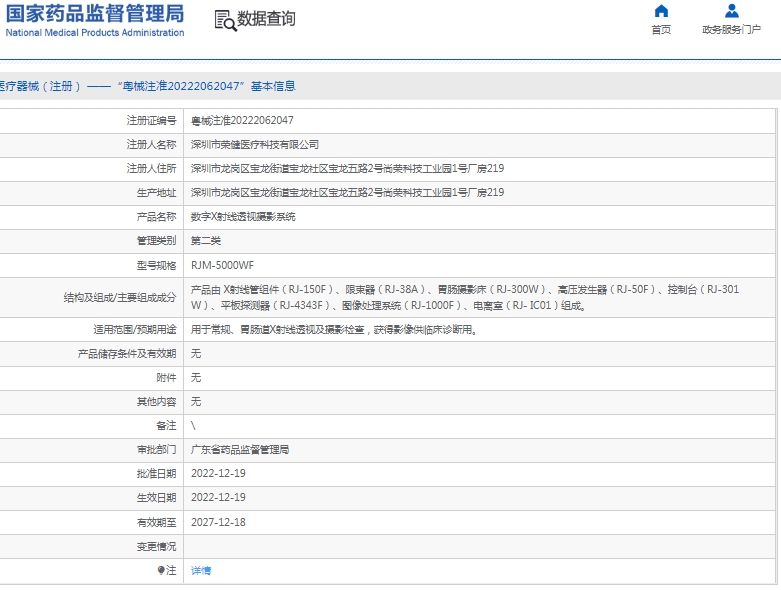This screenshot has height=590, width=781.
Task: Select the registration number 粤械注准20222062047 value
Action: (x=242, y=120)
